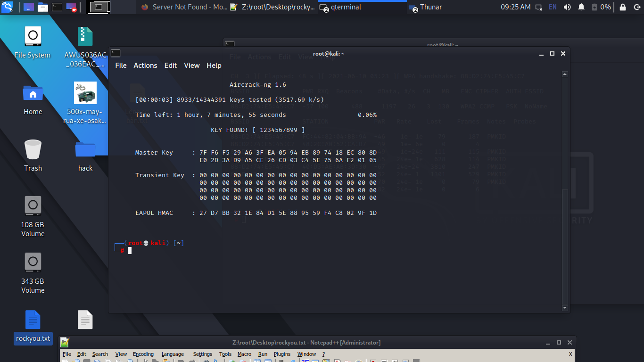Open the front terminal's File menu

tap(121, 66)
